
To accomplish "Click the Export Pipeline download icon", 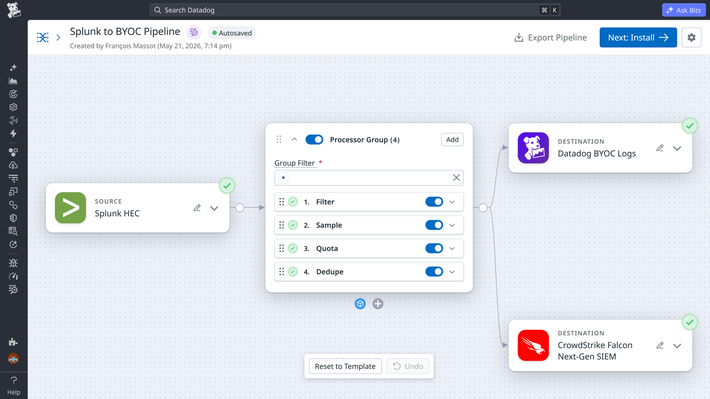I will coord(519,38).
